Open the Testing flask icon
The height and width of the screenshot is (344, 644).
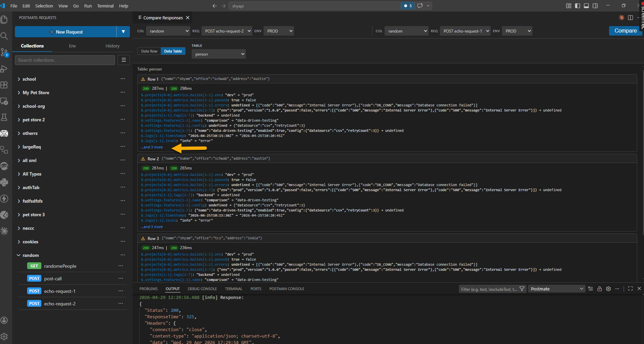click(x=4, y=117)
